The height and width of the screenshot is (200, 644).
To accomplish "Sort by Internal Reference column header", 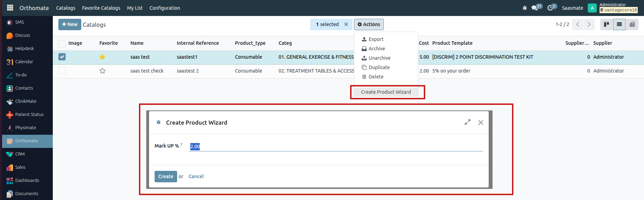I will 198,43.
